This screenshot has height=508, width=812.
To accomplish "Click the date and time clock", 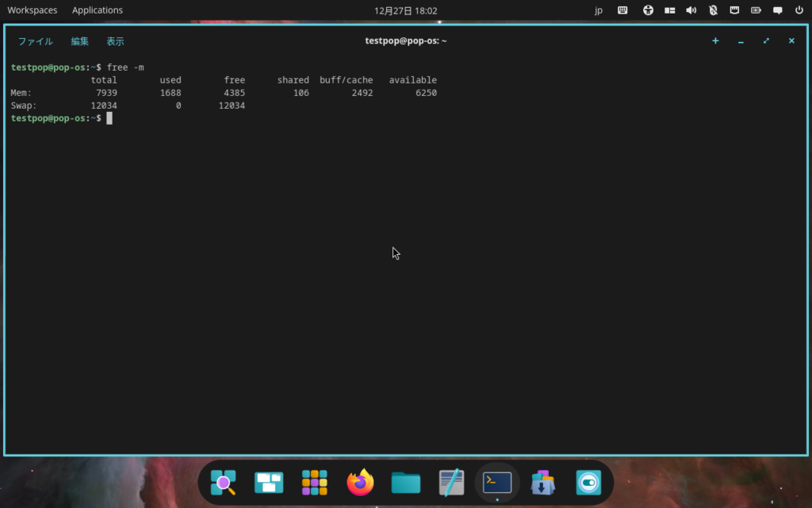I will click(x=405, y=10).
